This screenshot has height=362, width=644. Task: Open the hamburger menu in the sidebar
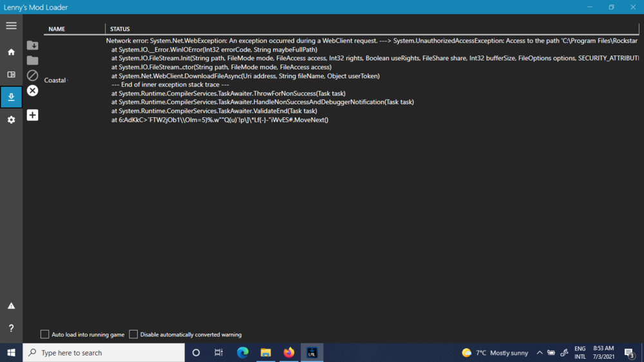pos(11,26)
